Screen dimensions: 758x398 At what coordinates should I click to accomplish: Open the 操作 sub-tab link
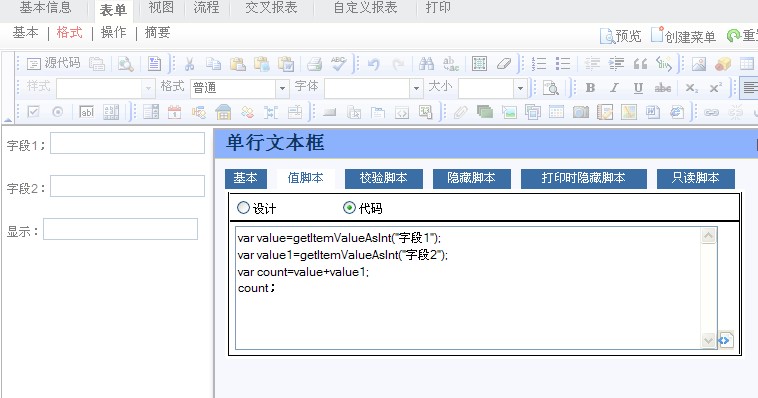click(x=114, y=33)
